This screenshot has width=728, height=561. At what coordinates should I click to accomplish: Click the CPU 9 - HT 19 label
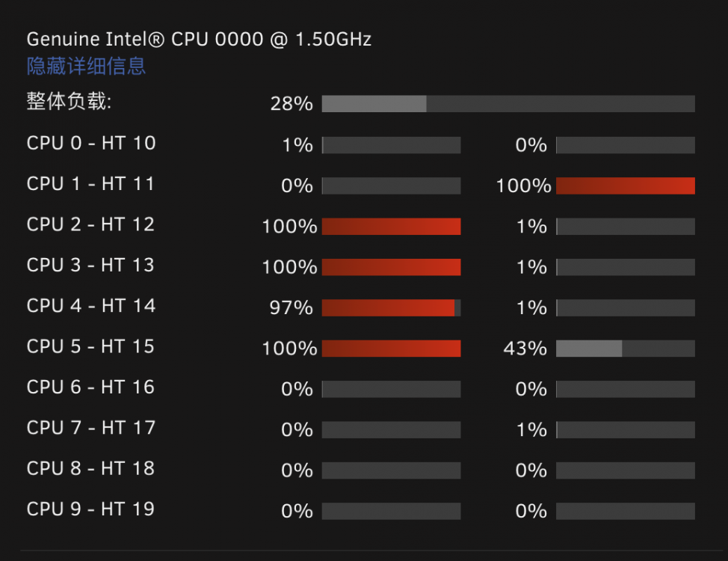click(x=90, y=509)
